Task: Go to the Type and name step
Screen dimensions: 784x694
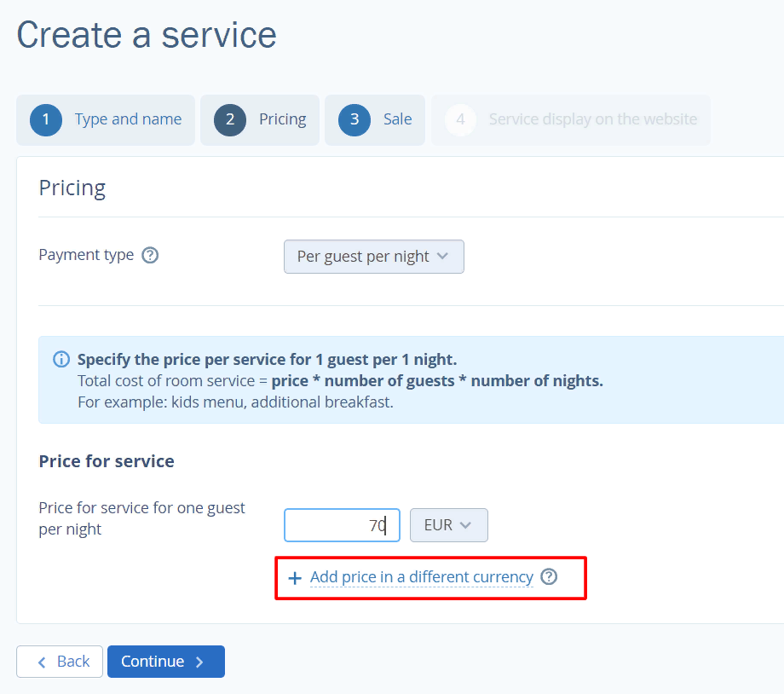Action: (x=106, y=120)
